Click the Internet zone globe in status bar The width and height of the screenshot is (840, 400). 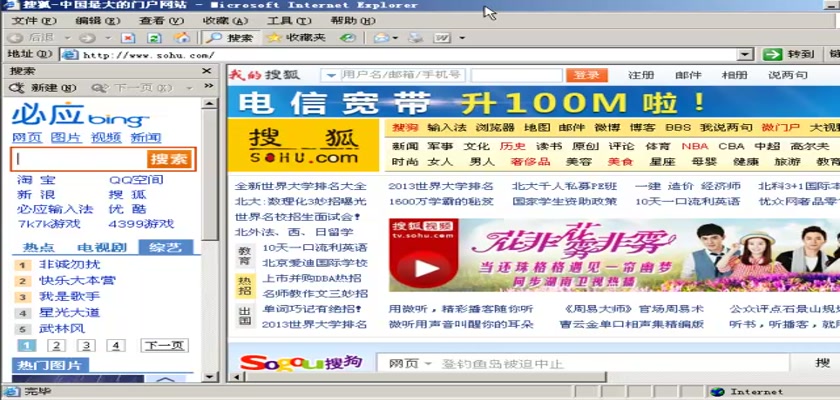click(x=717, y=392)
